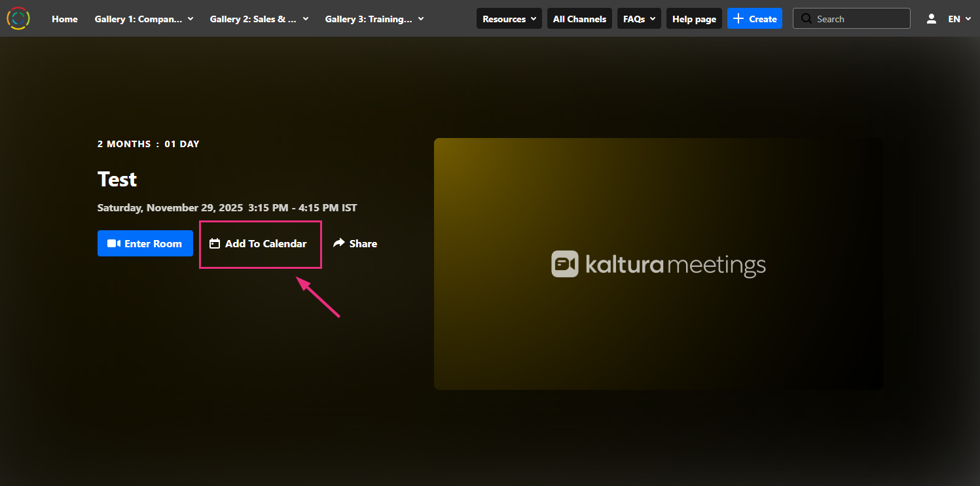The image size is (980, 486).
Task: Open the Help page link
Action: click(694, 19)
